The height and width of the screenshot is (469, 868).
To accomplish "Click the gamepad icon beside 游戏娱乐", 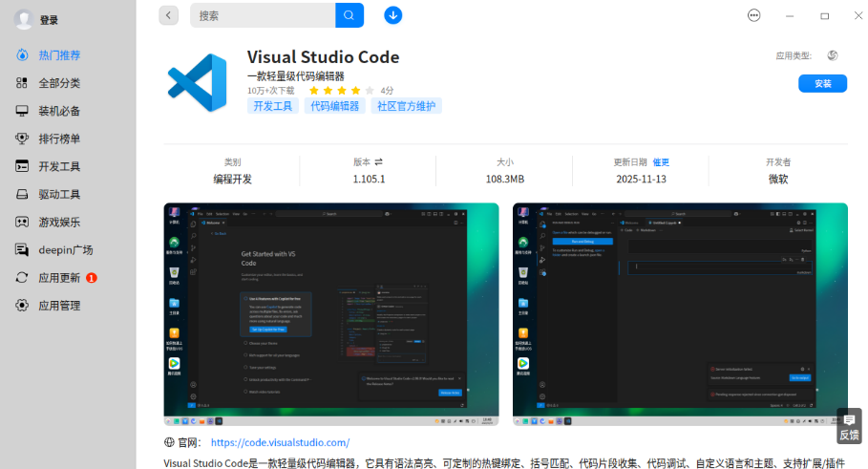I will point(22,222).
